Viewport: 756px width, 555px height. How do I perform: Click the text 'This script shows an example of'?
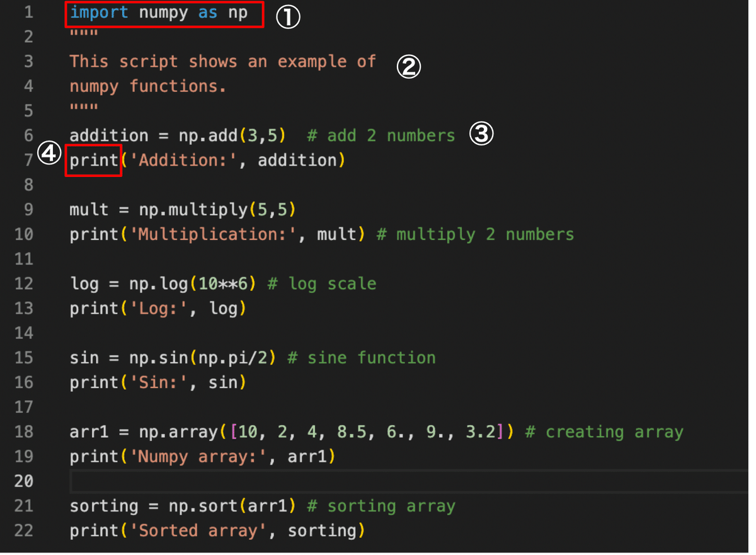[x=222, y=62]
